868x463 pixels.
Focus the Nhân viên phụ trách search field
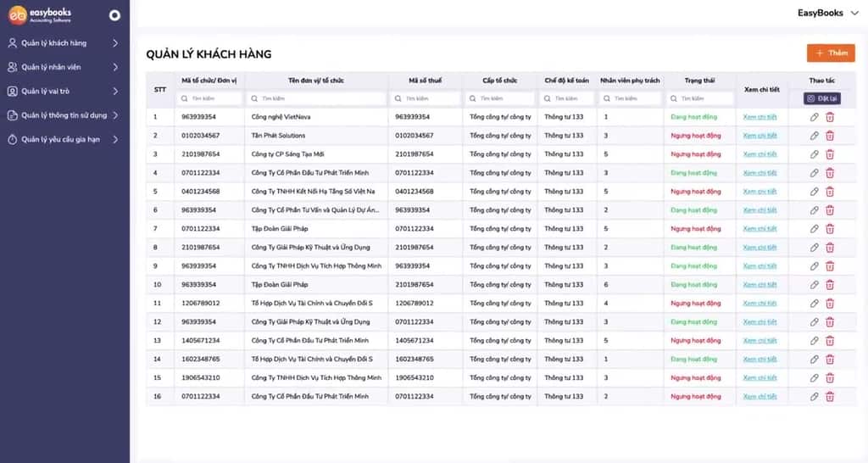click(x=630, y=98)
